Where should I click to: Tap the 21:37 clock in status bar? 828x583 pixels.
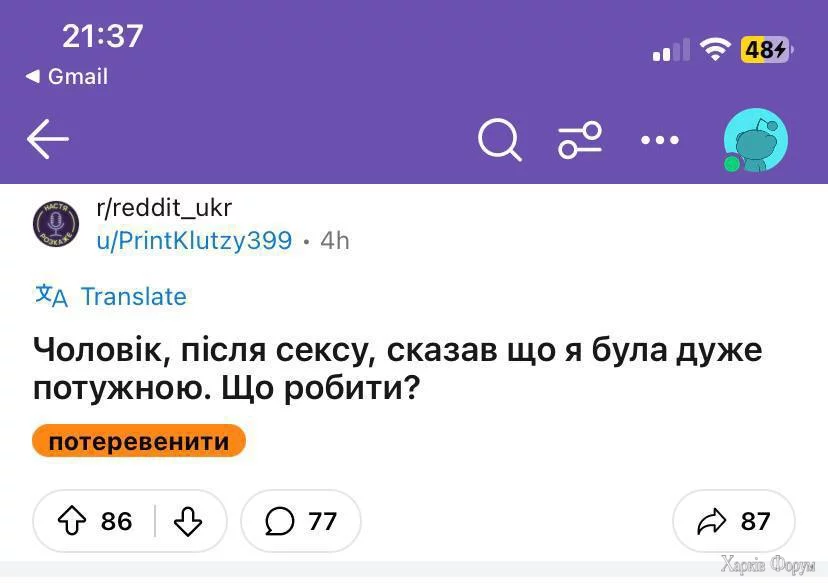tap(103, 36)
